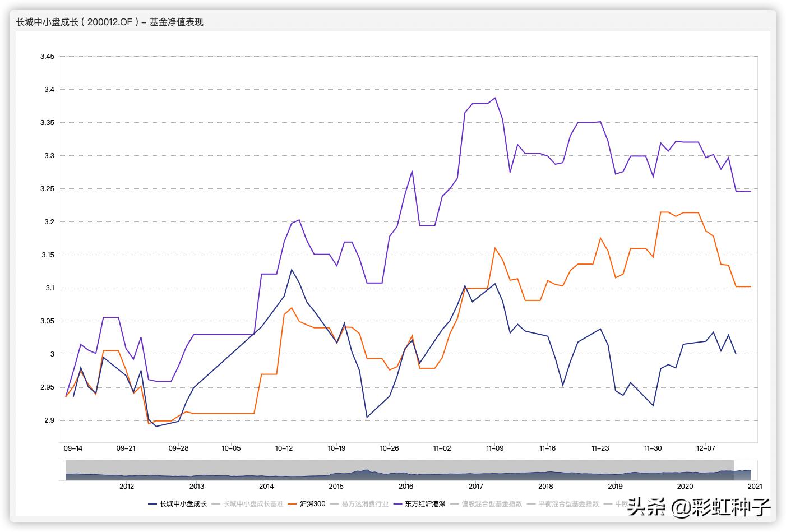This screenshot has height=532, width=786.
Task: Select the 3.25 y-axis label
Action: point(47,189)
